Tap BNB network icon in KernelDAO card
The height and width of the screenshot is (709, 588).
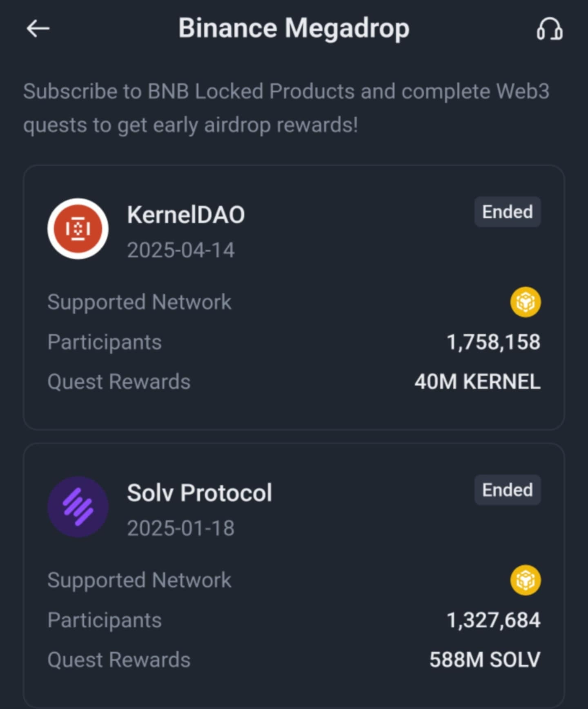(x=526, y=302)
